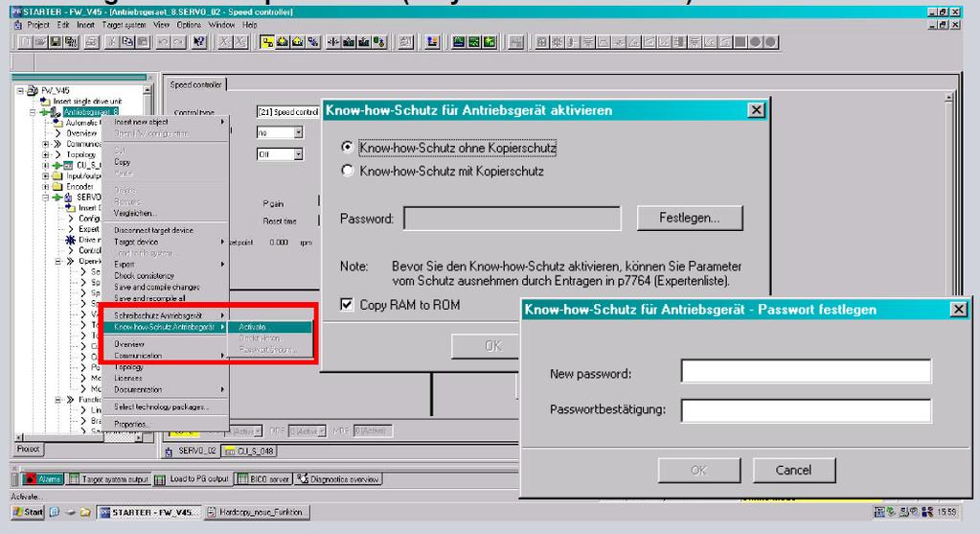980x534 pixels.
Task: Click the New project toolbar icon
Action: tap(25, 42)
